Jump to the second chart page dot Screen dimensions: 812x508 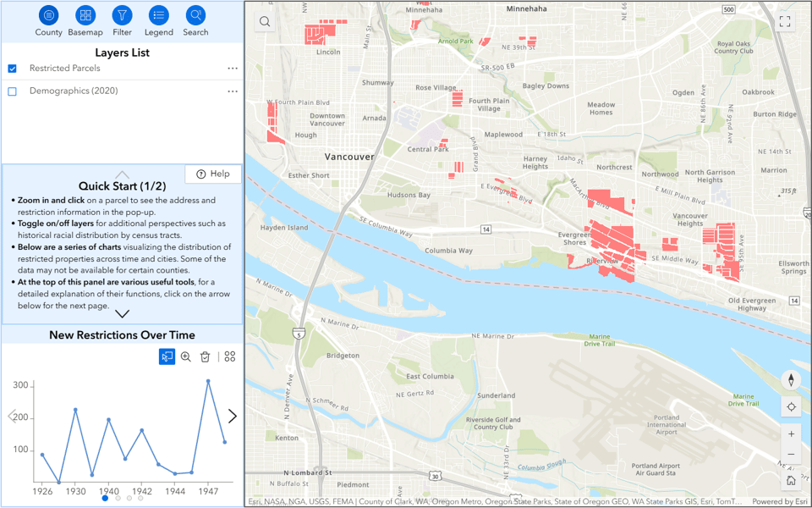(x=118, y=499)
